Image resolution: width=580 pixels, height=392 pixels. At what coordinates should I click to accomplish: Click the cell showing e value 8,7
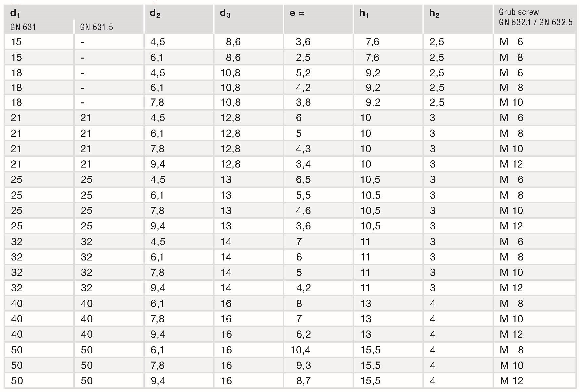click(x=303, y=381)
